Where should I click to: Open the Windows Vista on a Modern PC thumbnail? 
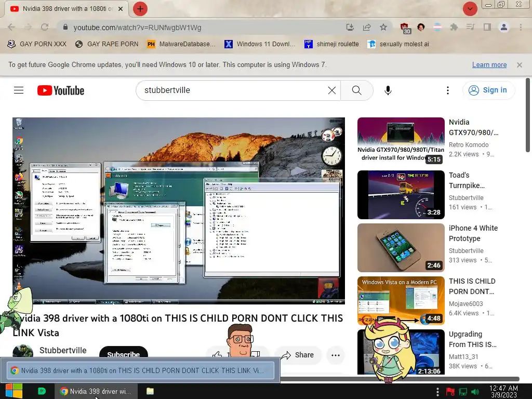click(401, 301)
